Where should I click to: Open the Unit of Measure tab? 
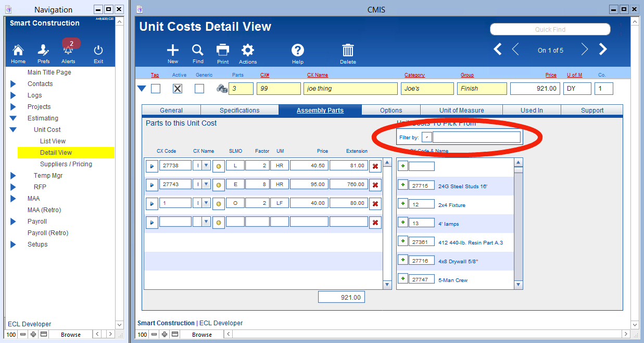(462, 110)
